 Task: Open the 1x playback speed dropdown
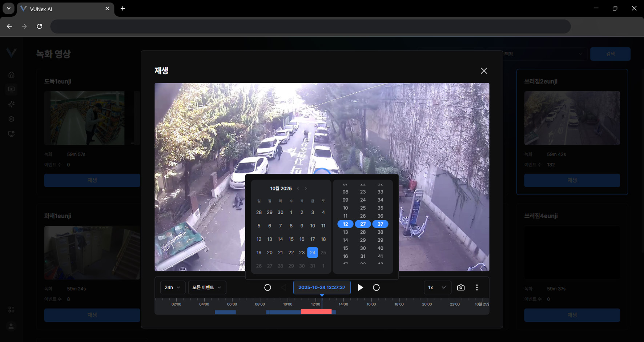(437, 287)
